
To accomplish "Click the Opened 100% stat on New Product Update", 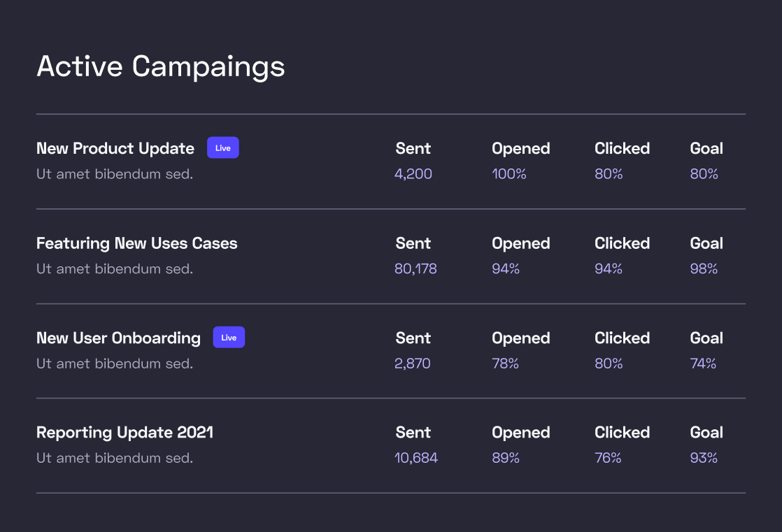I will point(509,173).
